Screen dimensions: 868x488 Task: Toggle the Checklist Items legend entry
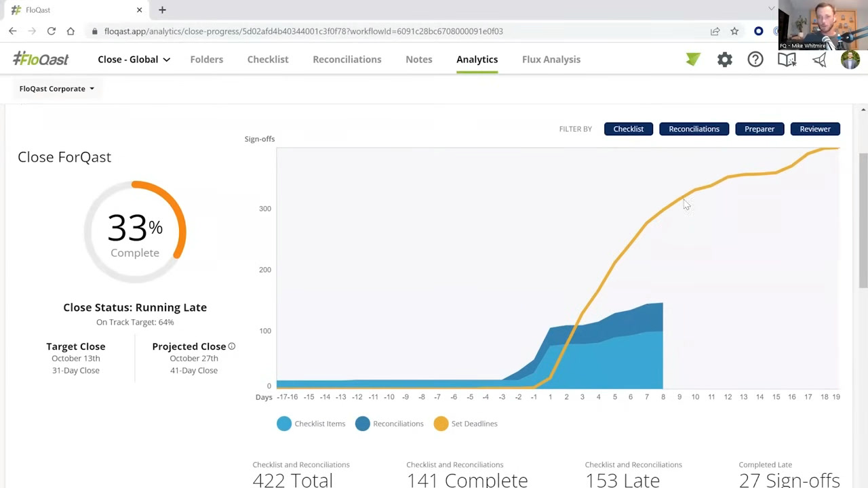(311, 424)
